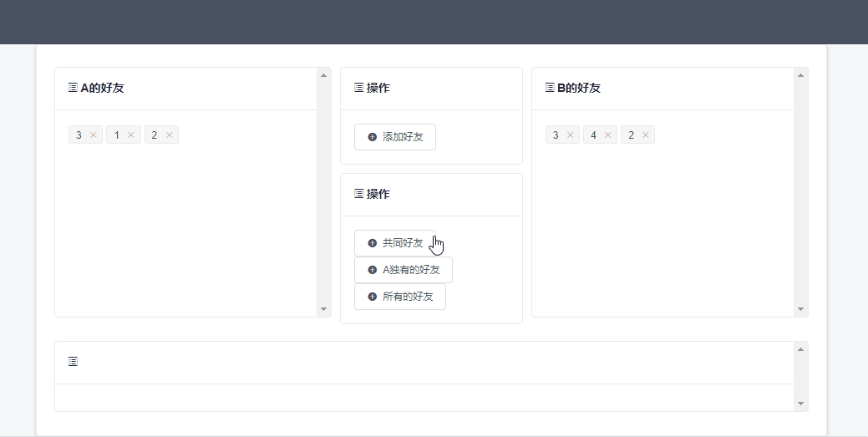Click the list icon in the 共同好友 panel header

click(358, 194)
